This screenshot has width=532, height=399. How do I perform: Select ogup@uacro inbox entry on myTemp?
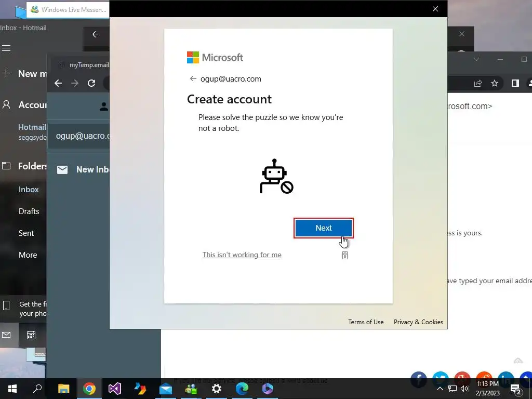79,136
